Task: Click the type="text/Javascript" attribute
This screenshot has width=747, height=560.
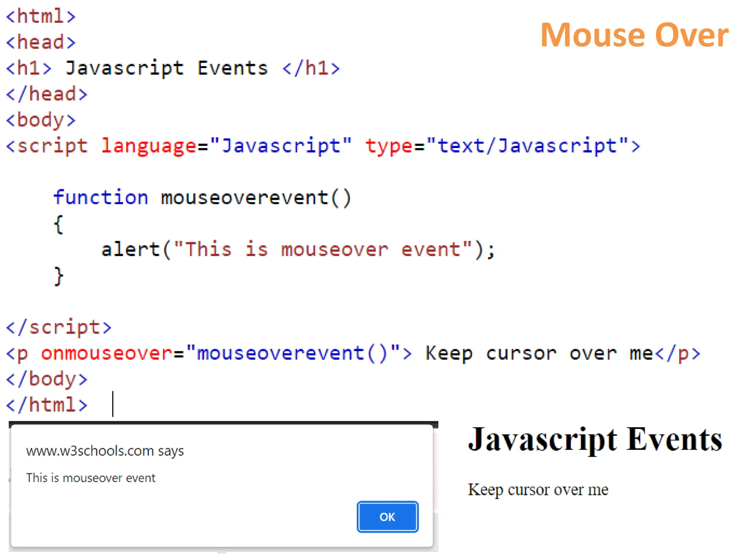Action: click(x=497, y=146)
